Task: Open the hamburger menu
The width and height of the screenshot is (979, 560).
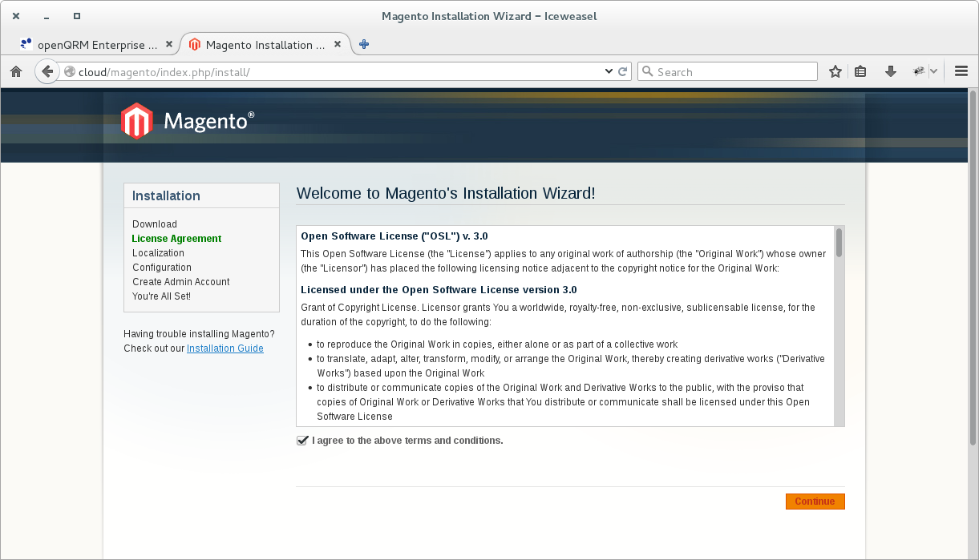Action: click(962, 71)
